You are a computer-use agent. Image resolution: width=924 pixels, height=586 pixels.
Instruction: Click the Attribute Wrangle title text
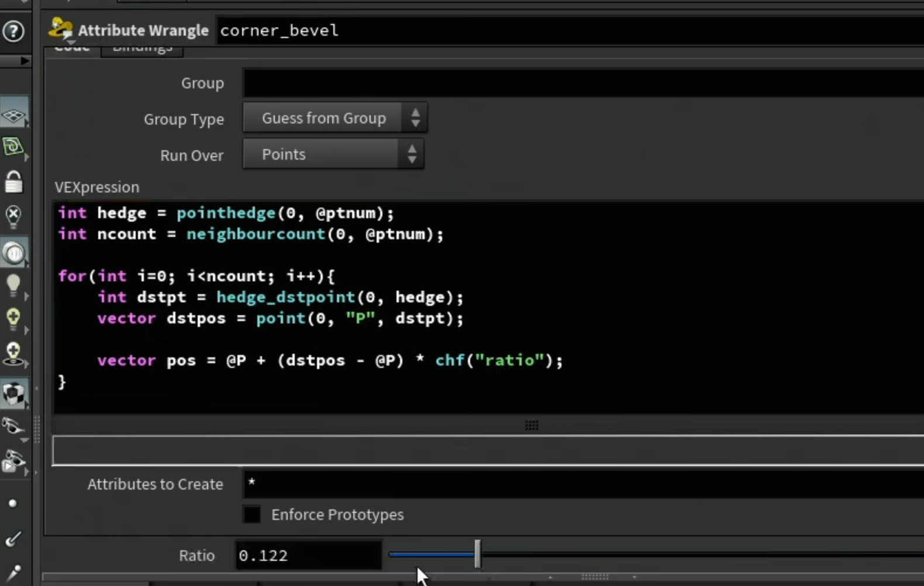click(143, 30)
